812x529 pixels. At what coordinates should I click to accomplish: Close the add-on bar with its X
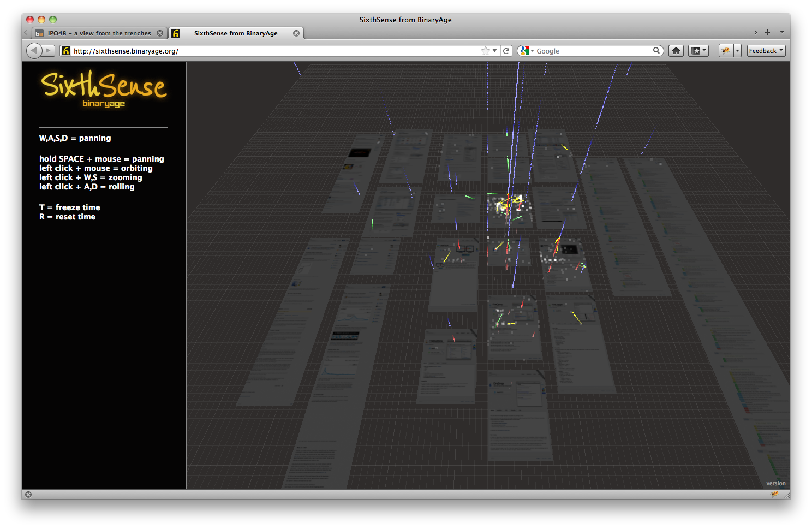[x=28, y=495]
